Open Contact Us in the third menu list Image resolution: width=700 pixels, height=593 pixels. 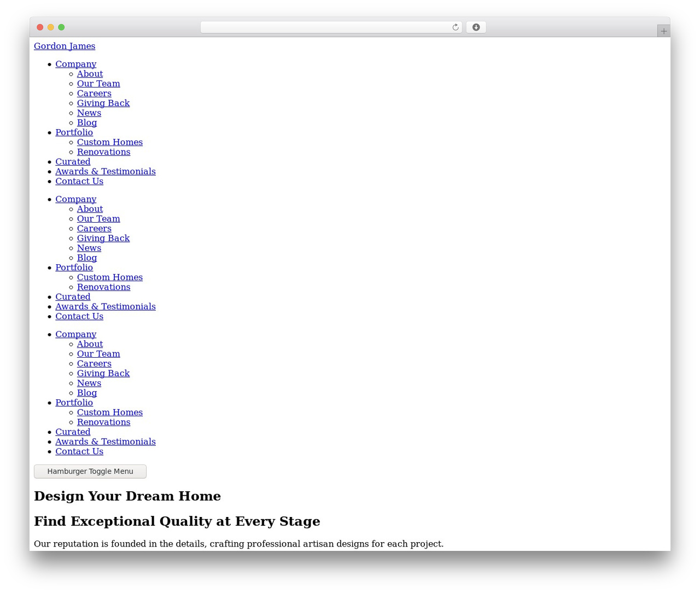(x=79, y=452)
